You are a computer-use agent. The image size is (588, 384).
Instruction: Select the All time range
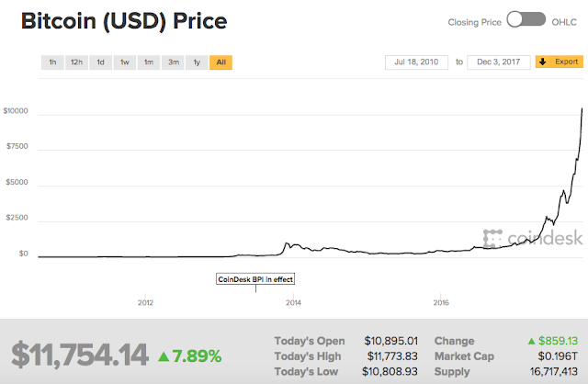pyautogui.click(x=220, y=62)
